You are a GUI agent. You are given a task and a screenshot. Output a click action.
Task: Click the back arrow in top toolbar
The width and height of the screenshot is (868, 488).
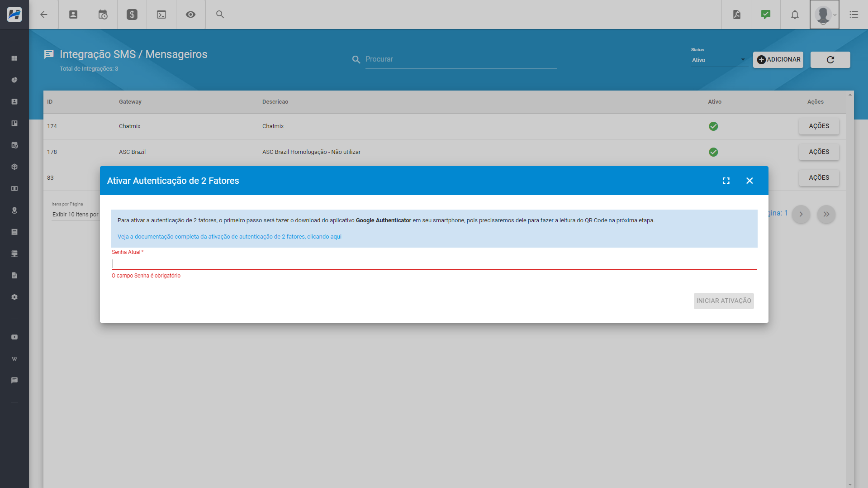click(44, 14)
